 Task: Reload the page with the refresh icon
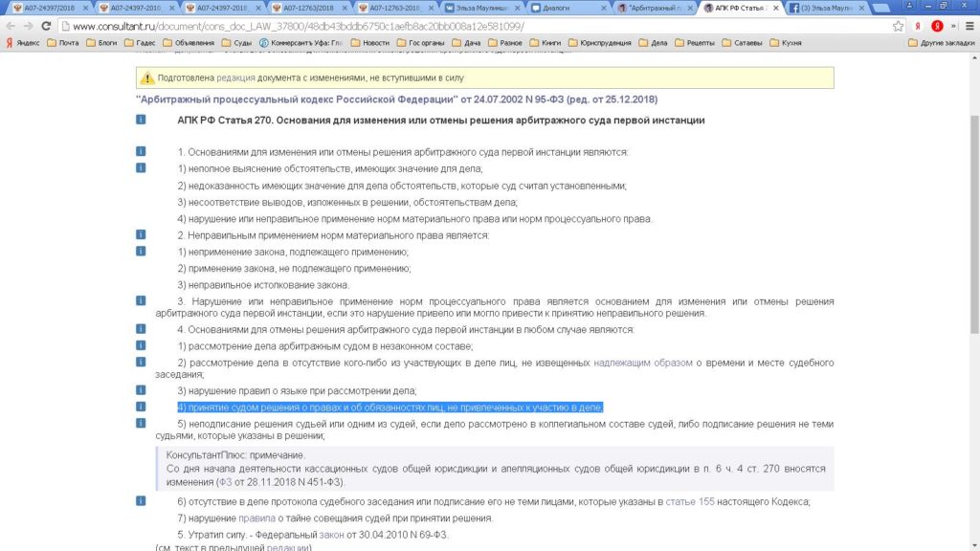47,26
